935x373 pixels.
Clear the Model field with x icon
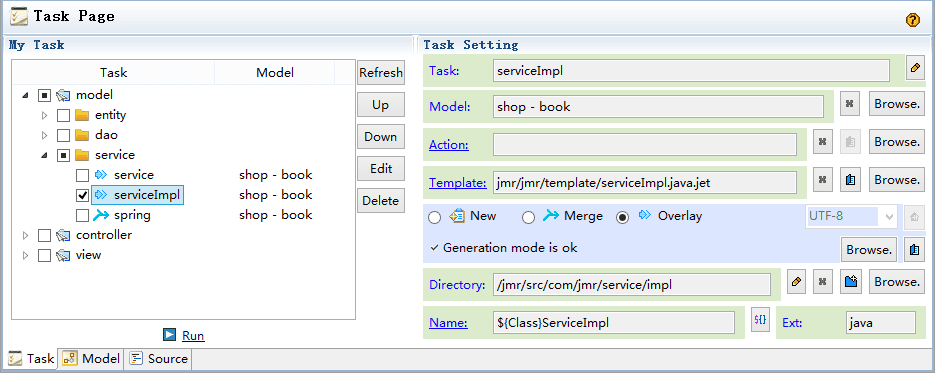pos(850,104)
